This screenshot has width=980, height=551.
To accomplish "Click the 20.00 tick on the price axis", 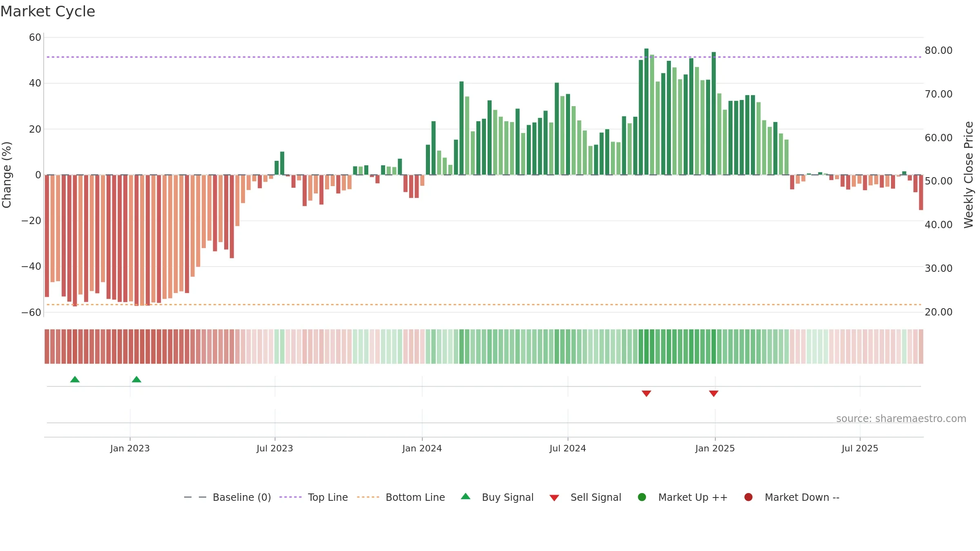I will (x=939, y=312).
